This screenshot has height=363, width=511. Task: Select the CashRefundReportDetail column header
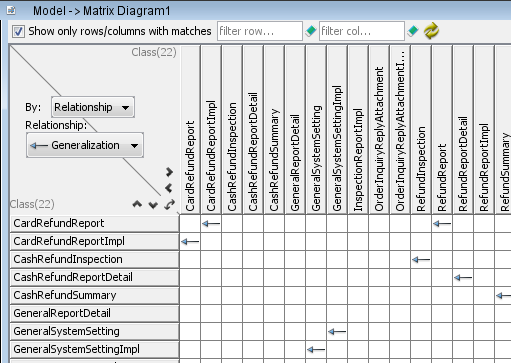(253, 130)
